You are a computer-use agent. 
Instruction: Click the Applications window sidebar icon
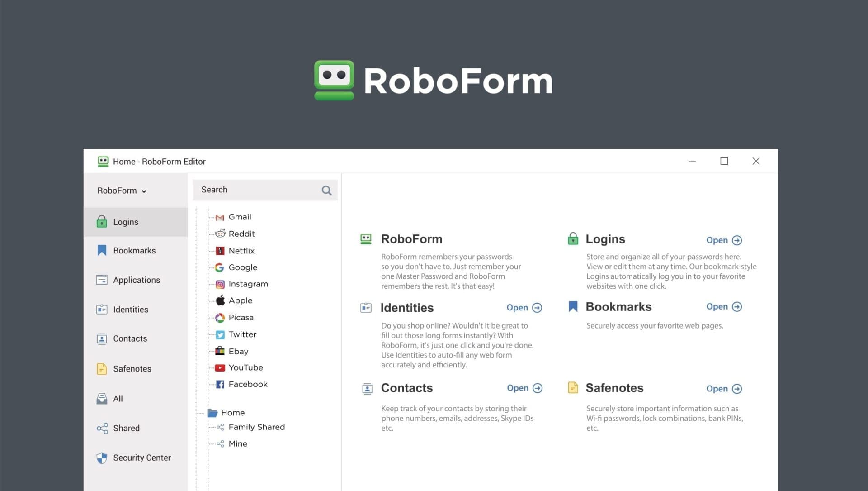[x=102, y=280]
